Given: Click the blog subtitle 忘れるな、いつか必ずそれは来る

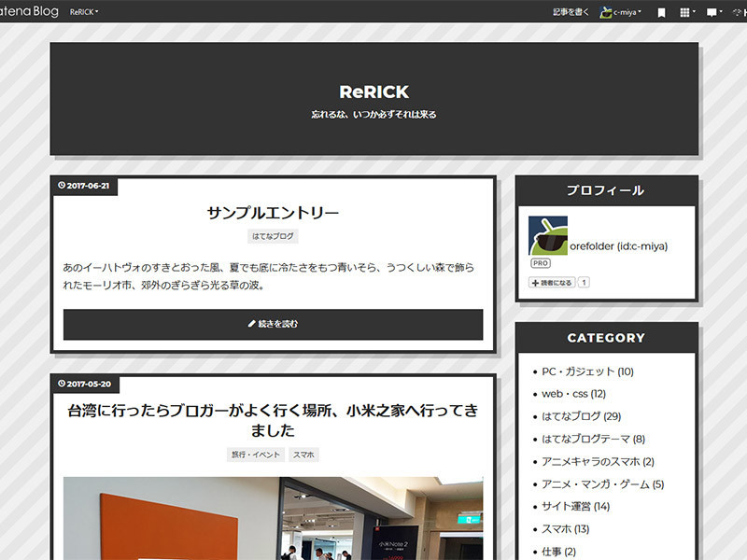Looking at the screenshot, I should click(x=374, y=114).
